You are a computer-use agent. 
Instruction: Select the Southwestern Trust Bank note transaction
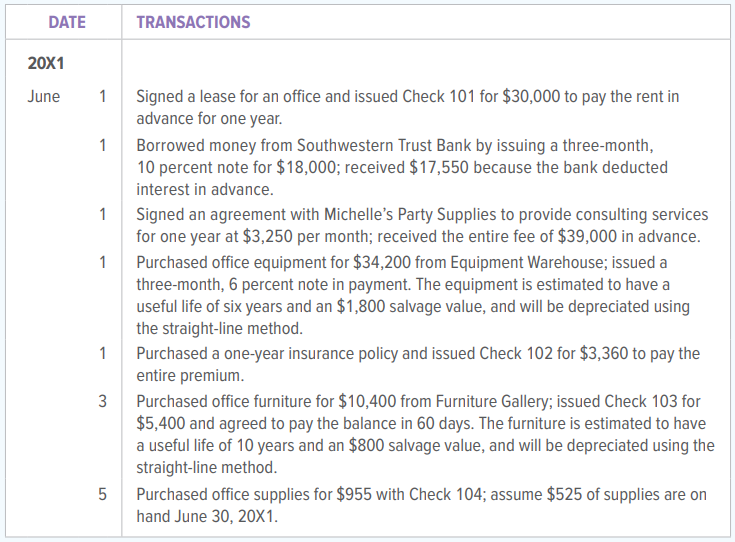[x=402, y=167]
